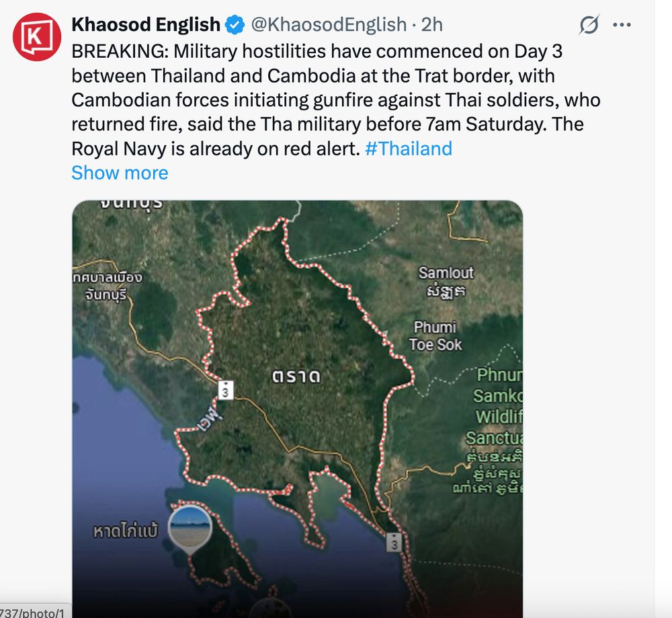The image size is (672, 618).
Task: Open the three-dot more options menu
Action: click(622, 25)
